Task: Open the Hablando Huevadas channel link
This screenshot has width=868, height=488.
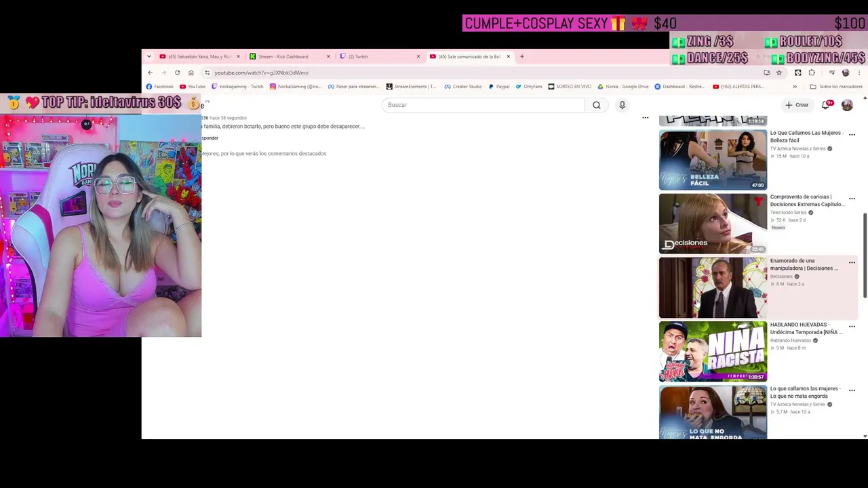Action: click(x=790, y=340)
